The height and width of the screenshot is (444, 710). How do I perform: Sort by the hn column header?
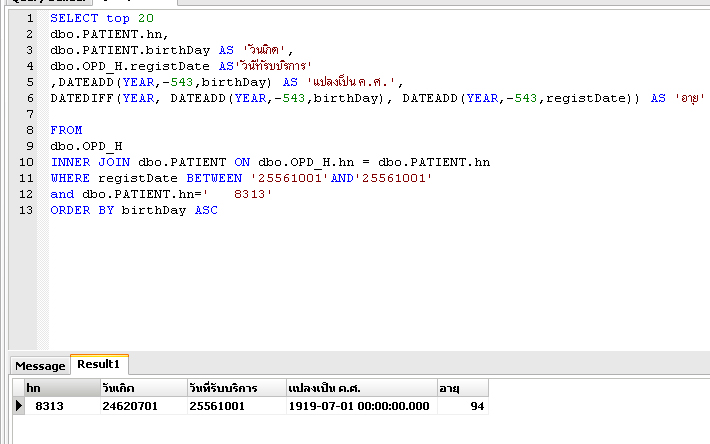[62, 388]
